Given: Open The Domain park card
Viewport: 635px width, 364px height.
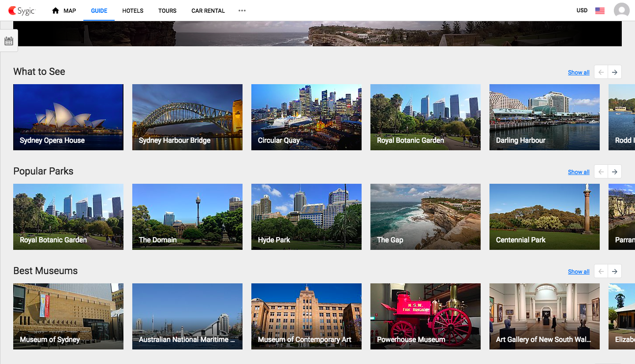Looking at the screenshot, I should [187, 217].
